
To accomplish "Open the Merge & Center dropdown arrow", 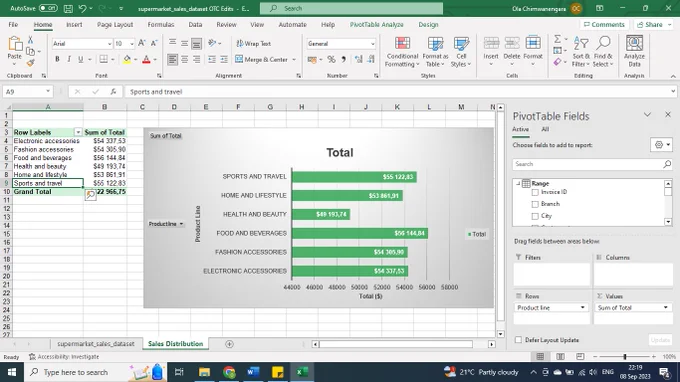I will click(x=294, y=59).
